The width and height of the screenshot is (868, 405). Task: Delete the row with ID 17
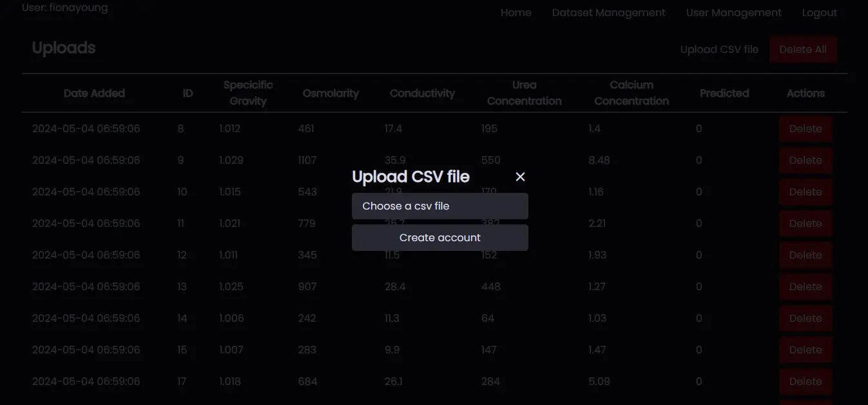[x=805, y=382]
